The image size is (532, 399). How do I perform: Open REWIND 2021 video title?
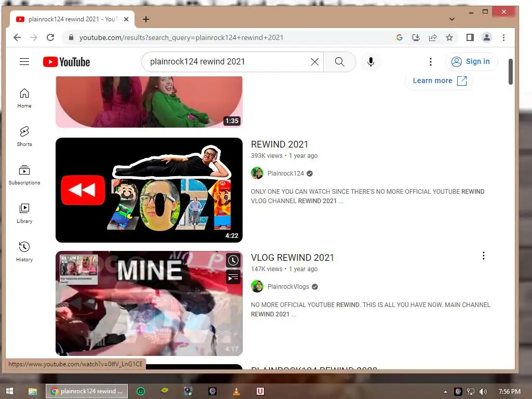pyautogui.click(x=280, y=144)
